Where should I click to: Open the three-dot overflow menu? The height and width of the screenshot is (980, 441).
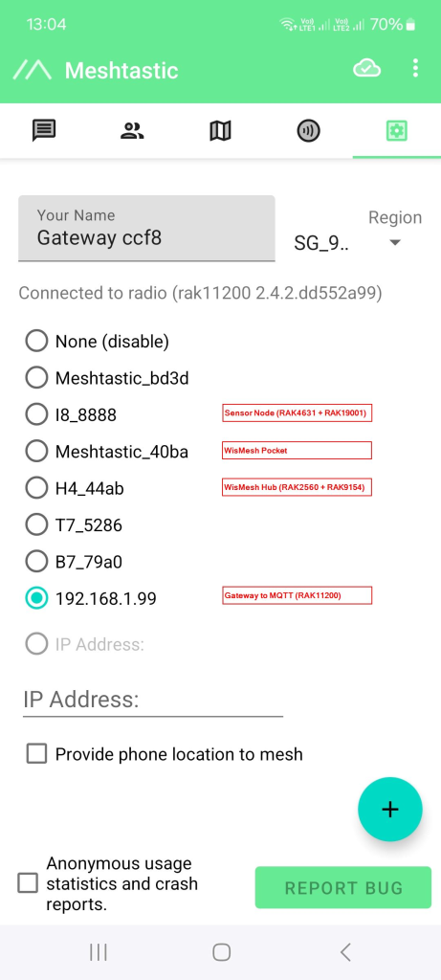(x=415, y=68)
